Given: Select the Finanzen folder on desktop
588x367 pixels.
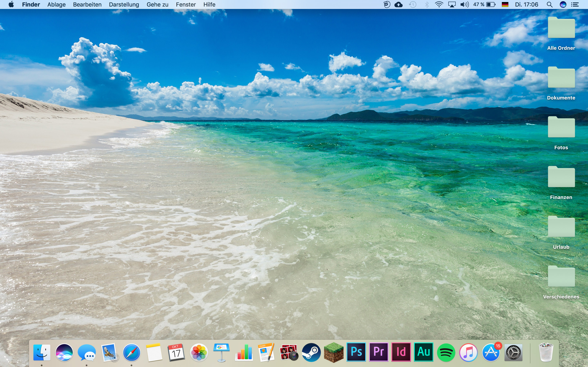Looking at the screenshot, I should coord(561,177).
